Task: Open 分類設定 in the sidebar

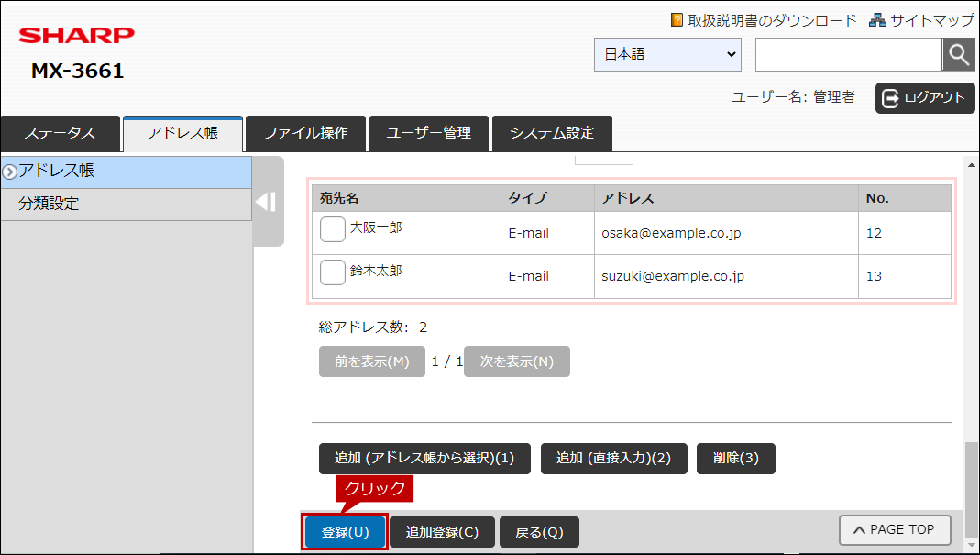Action: point(127,205)
